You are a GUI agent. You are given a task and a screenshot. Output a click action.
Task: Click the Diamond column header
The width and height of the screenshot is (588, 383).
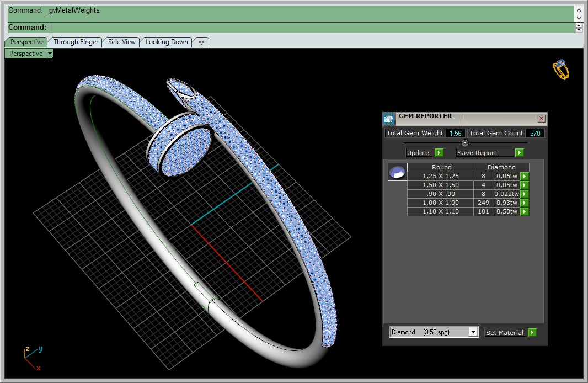coord(501,167)
